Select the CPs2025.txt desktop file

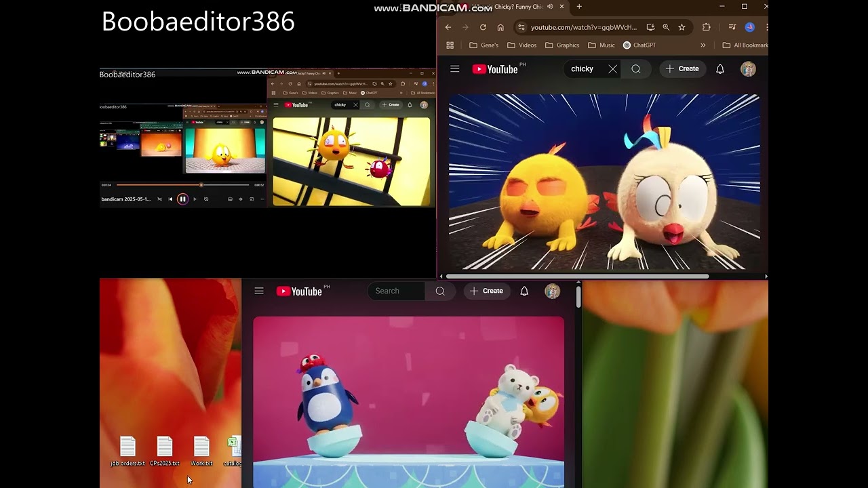point(165,451)
